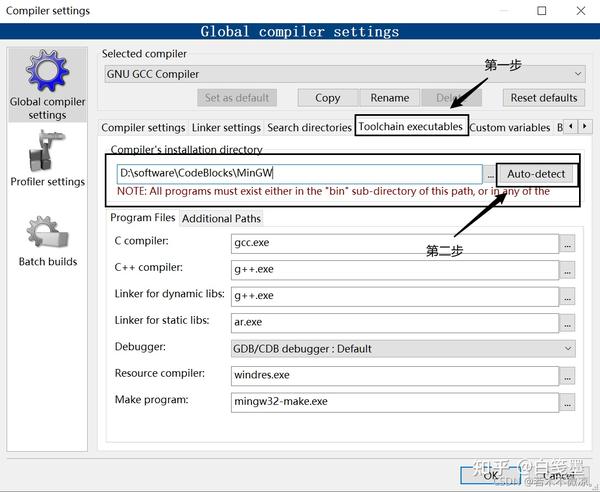600x492 pixels.
Task: Switch to Additional Paths tab
Action: tap(221, 218)
